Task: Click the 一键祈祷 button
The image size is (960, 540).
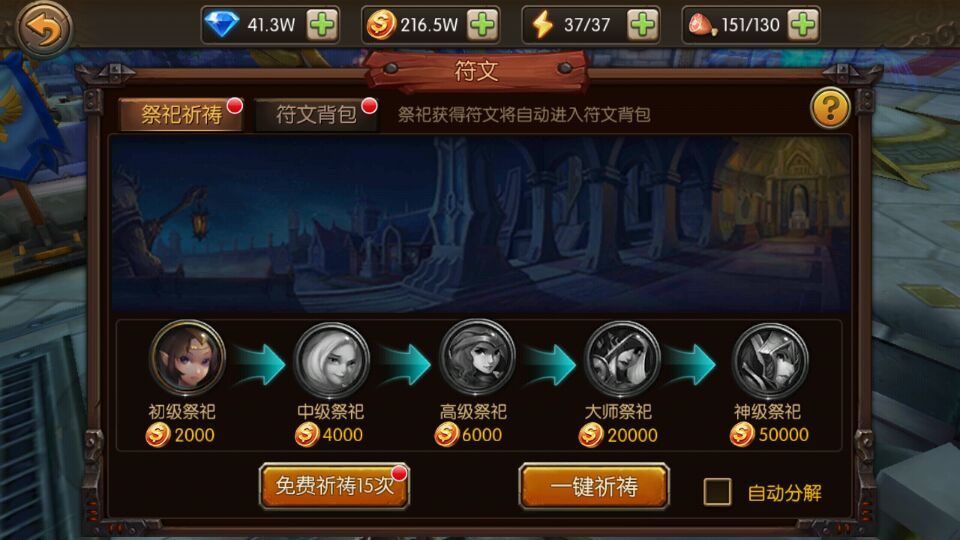Action: tap(594, 487)
